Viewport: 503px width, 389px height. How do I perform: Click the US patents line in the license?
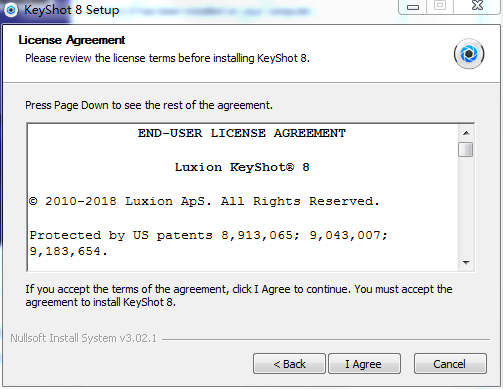tap(208, 243)
